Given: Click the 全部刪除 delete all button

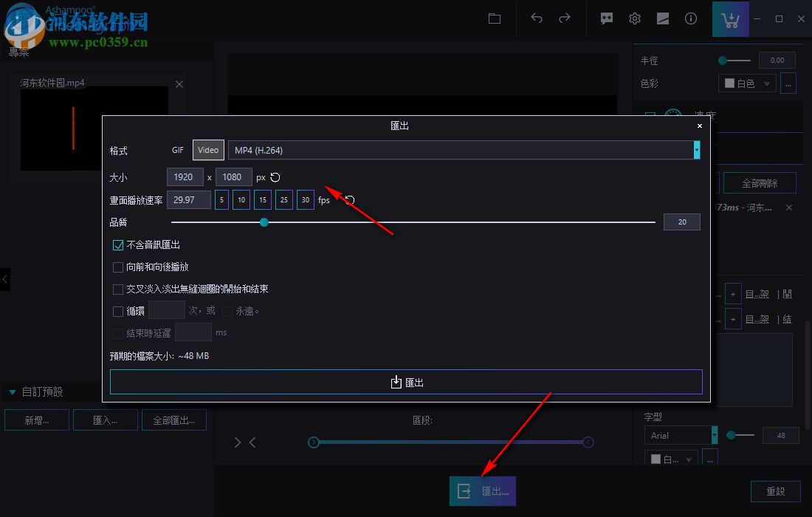Looking at the screenshot, I should click(x=760, y=183).
